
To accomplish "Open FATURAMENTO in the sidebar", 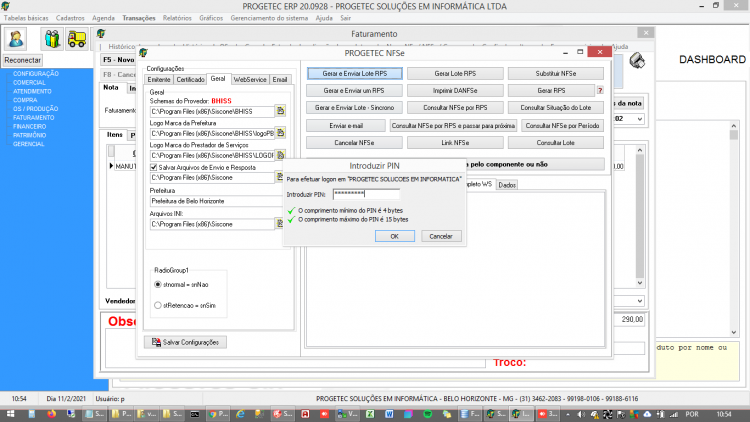I will [x=33, y=118].
